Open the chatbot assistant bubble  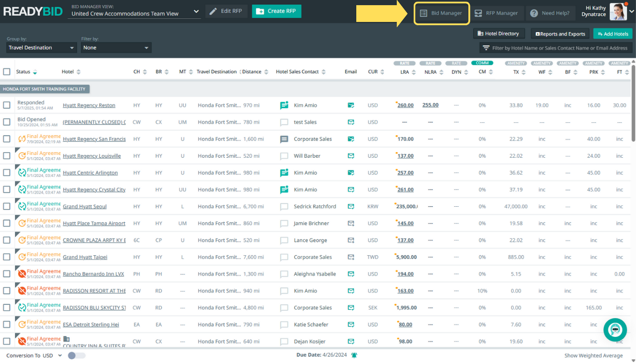tap(615, 330)
